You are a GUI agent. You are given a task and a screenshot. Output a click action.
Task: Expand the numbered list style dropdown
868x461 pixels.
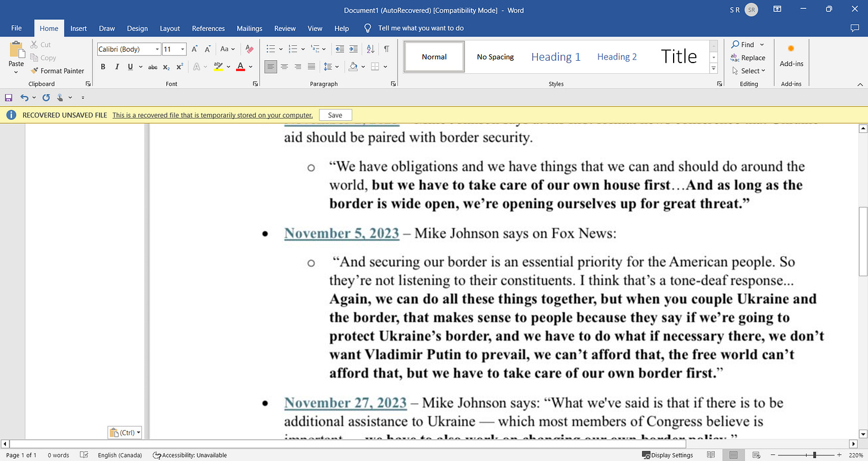click(303, 49)
